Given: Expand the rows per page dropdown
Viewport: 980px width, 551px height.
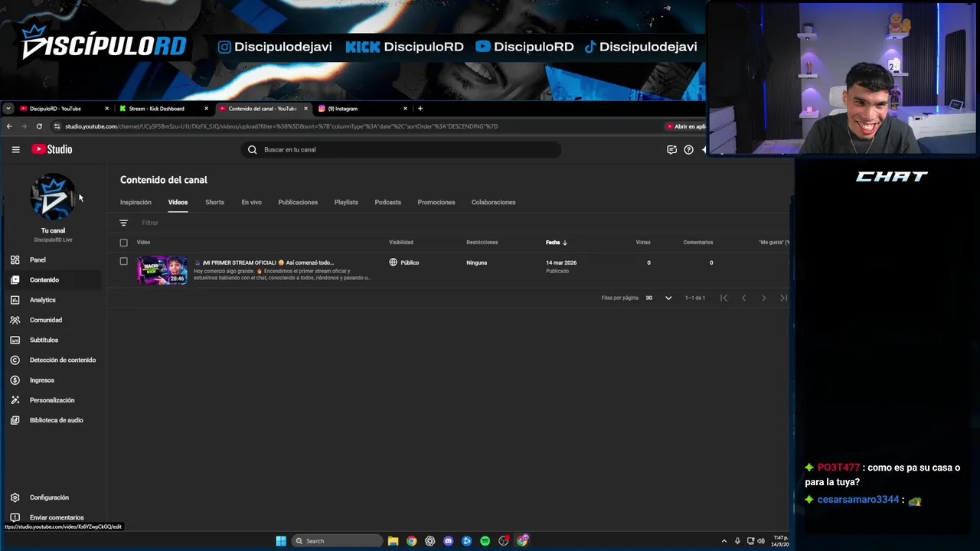Looking at the screenshot, I should (x=668, y=298).
